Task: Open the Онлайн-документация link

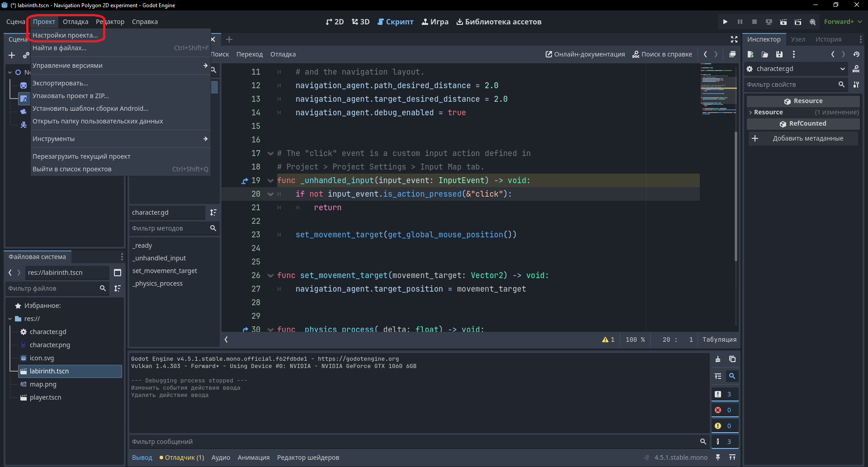Action: [x=585, y=54]
